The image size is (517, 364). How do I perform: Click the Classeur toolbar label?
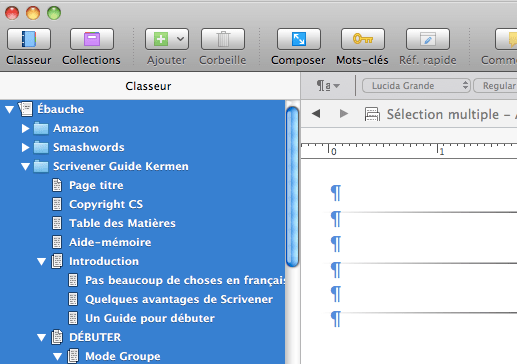coord(29,60)
